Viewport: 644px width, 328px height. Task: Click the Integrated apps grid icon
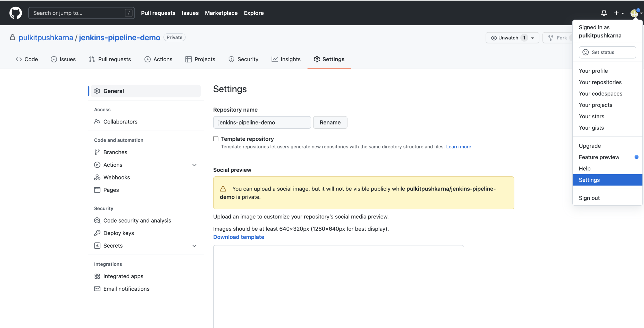point(97,276)
